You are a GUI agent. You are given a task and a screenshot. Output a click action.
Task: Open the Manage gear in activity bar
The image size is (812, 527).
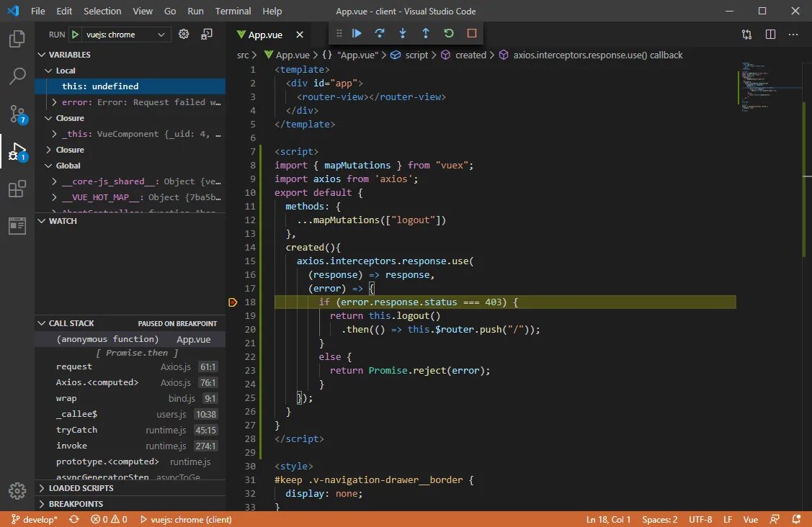click(17, 491)
